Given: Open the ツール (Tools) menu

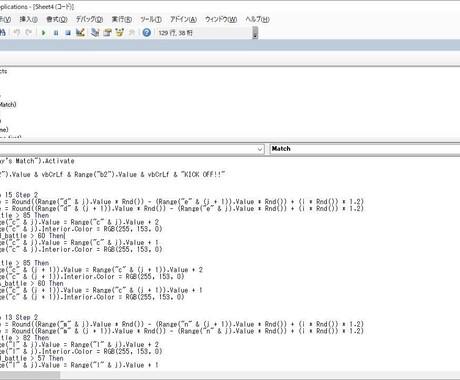Looking at the screenshot, I should tap(151, 19).
